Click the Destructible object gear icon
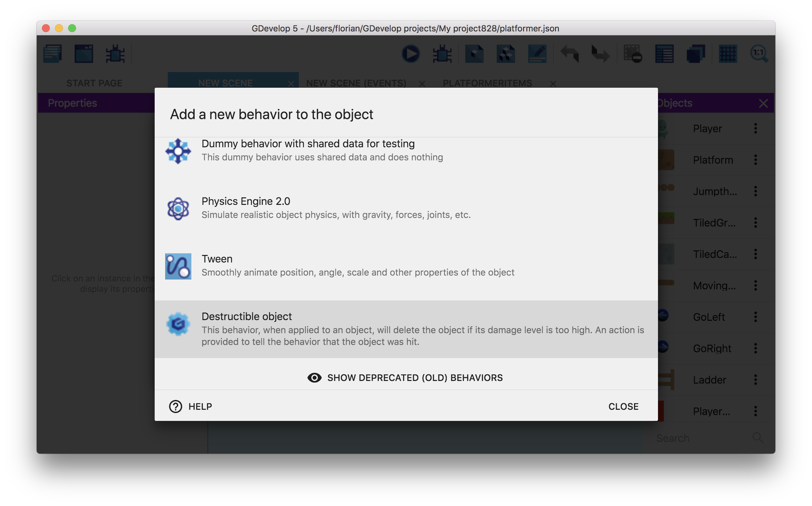812x506 pixels. (178, 324)
